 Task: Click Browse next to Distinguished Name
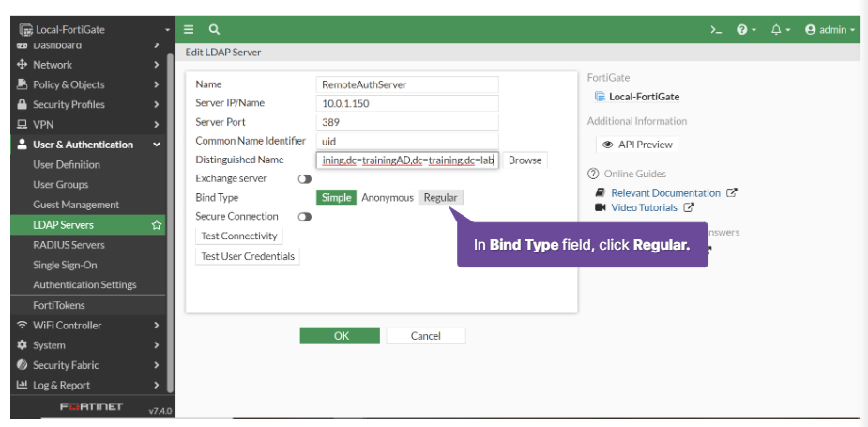(525, 160)
